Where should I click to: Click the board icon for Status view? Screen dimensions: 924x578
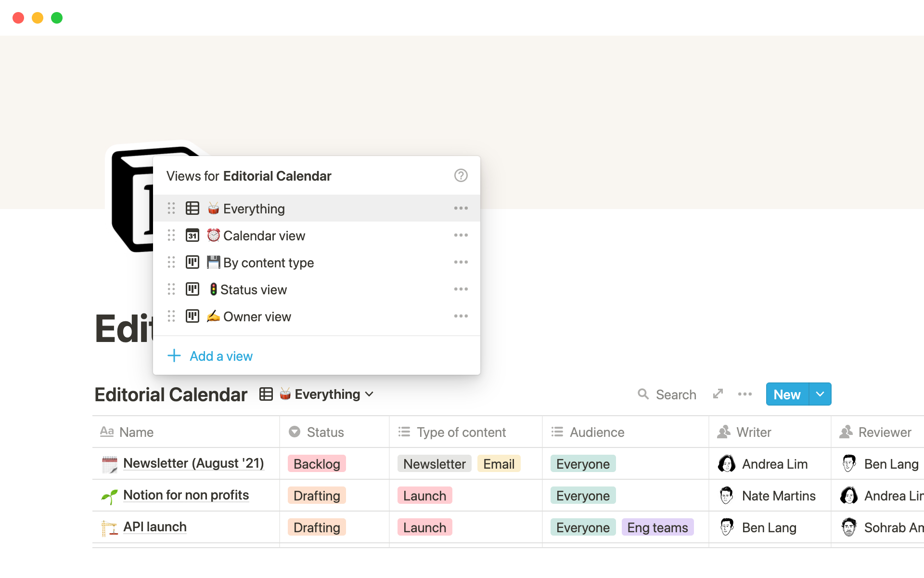(193, 289)
